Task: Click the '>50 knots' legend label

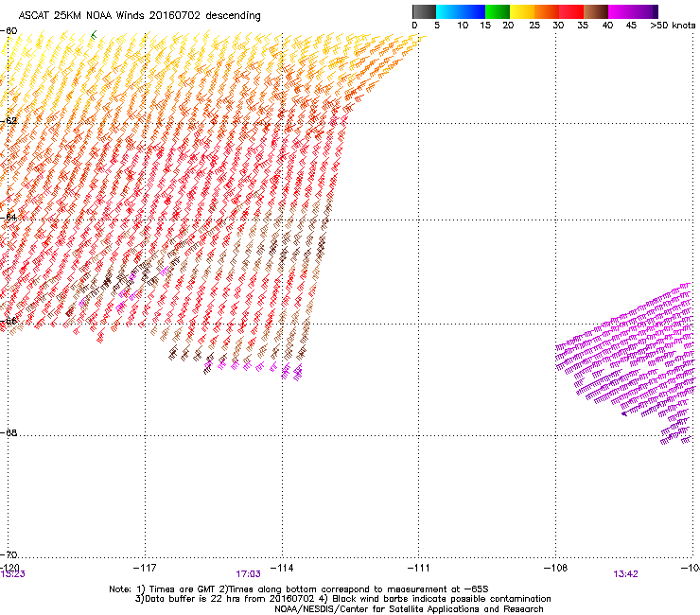Action: [x=673, y=25]
